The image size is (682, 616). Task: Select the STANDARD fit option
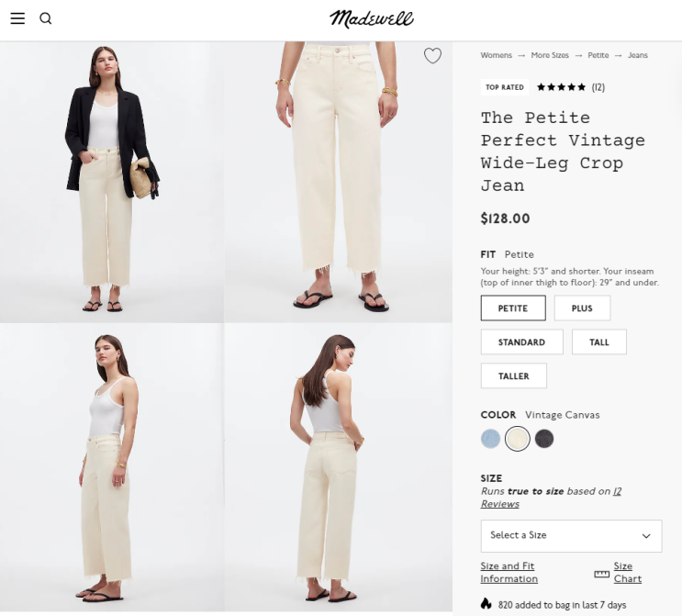coord(521,342)
